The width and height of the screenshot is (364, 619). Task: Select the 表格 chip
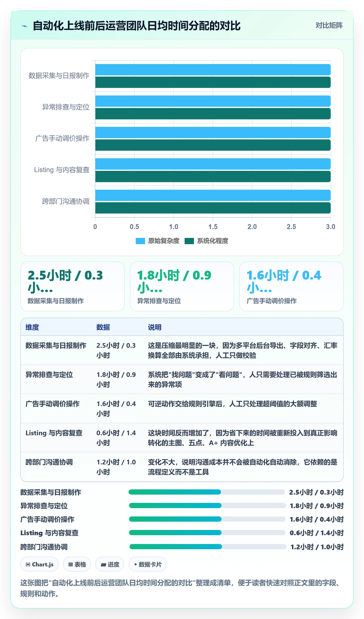pyautogui.click(x=77, y=564)
